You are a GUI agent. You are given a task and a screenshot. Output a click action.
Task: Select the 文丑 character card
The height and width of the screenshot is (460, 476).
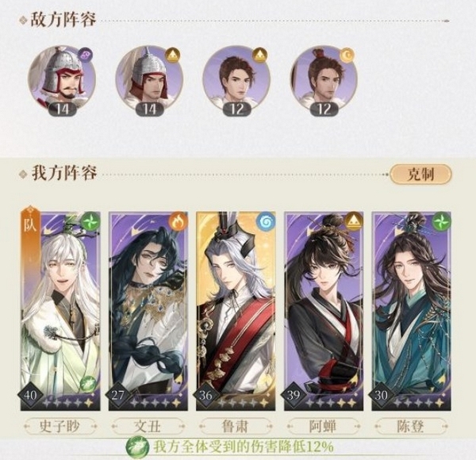[x=148, y=311]
